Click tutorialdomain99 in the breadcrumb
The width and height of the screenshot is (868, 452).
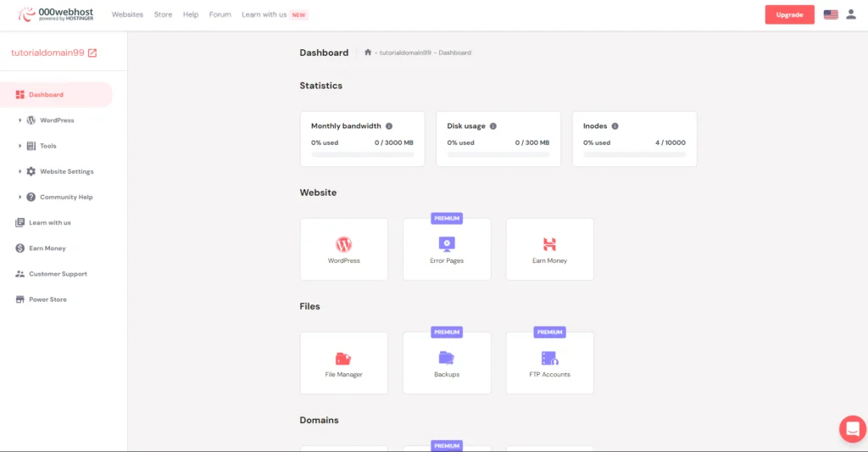405,53
